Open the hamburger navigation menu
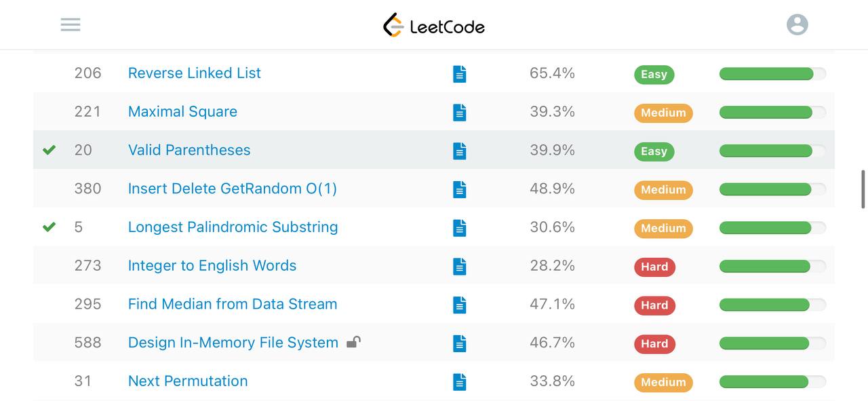 click(x=71, y=25)
